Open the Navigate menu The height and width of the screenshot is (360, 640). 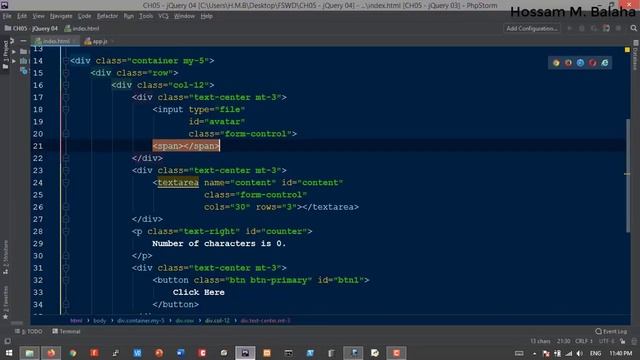click(x=61, y=16)
